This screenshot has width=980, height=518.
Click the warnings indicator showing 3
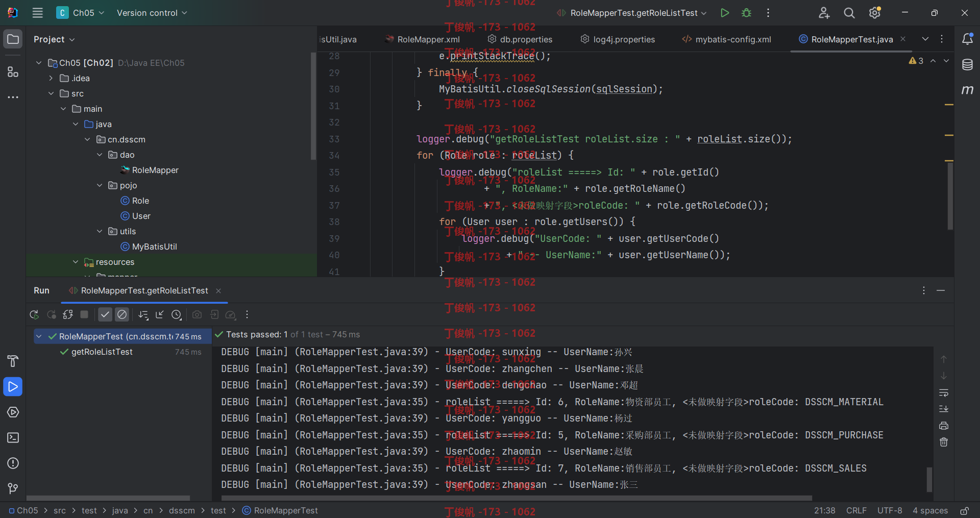pos(916,61)
